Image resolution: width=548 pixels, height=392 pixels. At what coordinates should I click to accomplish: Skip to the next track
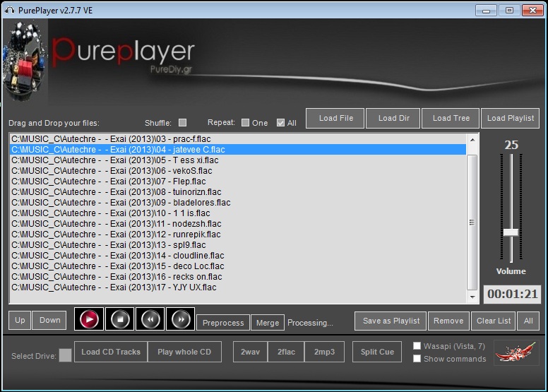[180, 320]
